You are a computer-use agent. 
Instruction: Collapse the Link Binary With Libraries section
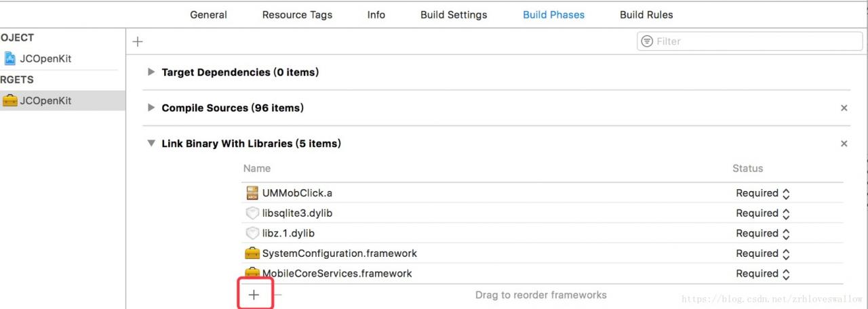pyautogui.click(x=151, y=144)
